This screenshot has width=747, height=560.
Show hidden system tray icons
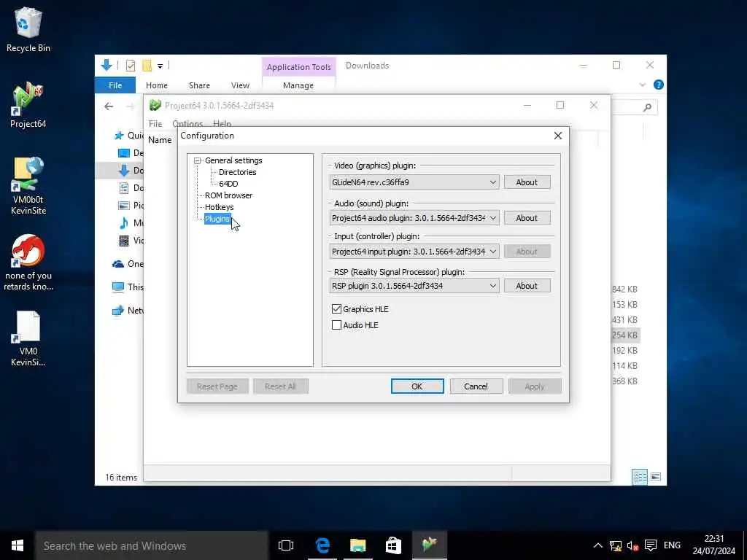pos(598,545)
